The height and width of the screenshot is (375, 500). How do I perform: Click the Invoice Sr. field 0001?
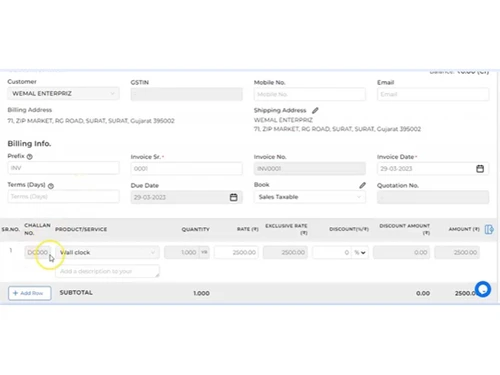pyautogui.click(x=187, y=169)
